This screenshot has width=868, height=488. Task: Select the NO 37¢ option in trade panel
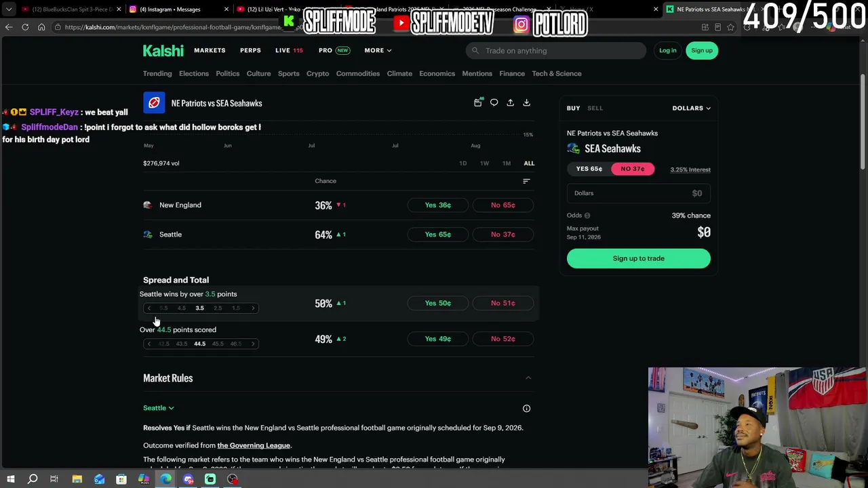pyautogui.click(x=633, y=169)
